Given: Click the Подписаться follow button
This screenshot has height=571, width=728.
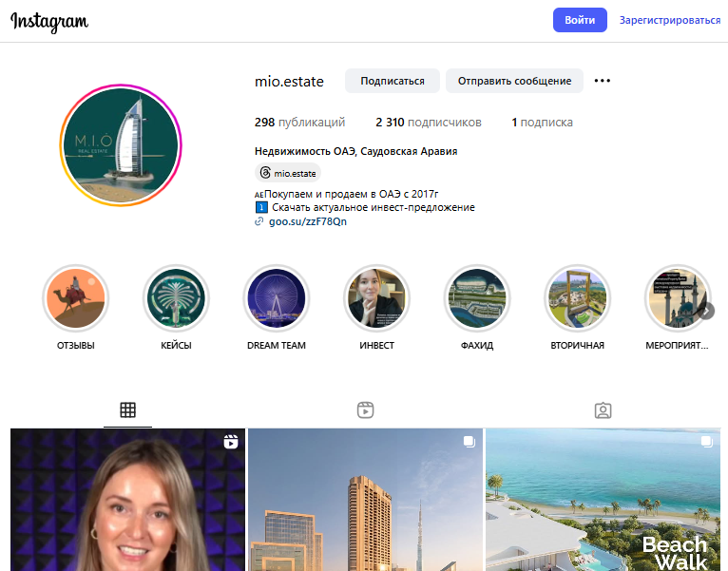Looking at the screenshot, I should [x=393, y=81].
